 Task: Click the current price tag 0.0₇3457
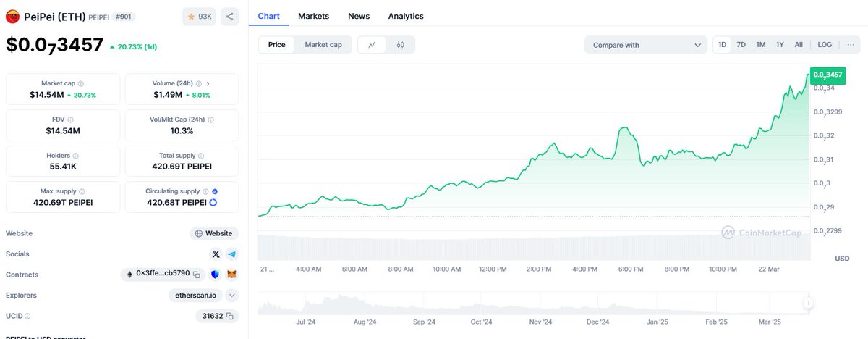click(x=828, y=74)
